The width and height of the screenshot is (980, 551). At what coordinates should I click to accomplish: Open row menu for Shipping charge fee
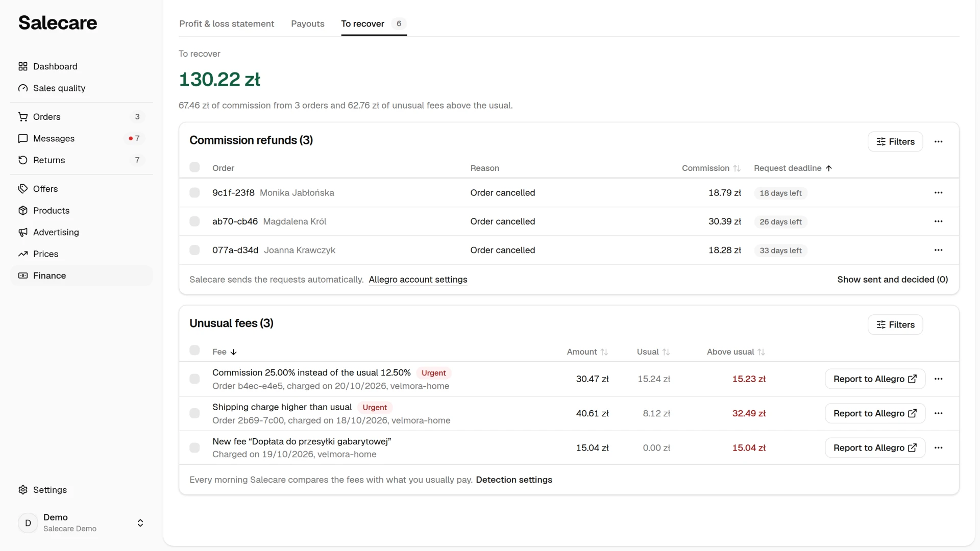938,413
